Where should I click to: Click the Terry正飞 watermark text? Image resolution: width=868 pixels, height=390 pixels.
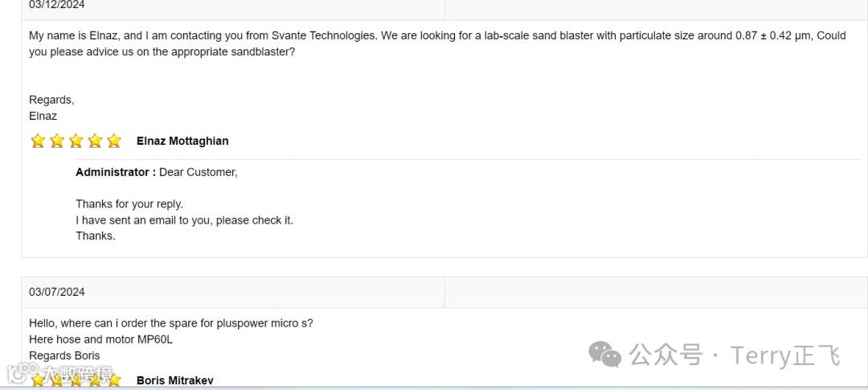(785, 355)
